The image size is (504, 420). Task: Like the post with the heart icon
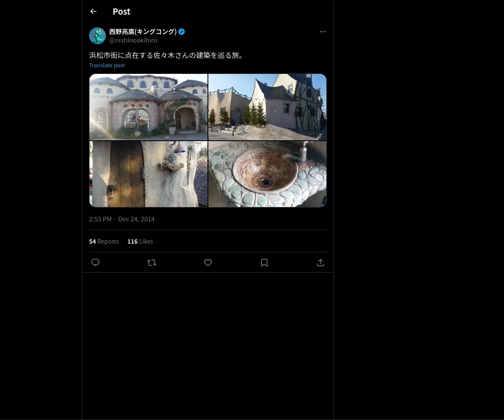[208, 262]
